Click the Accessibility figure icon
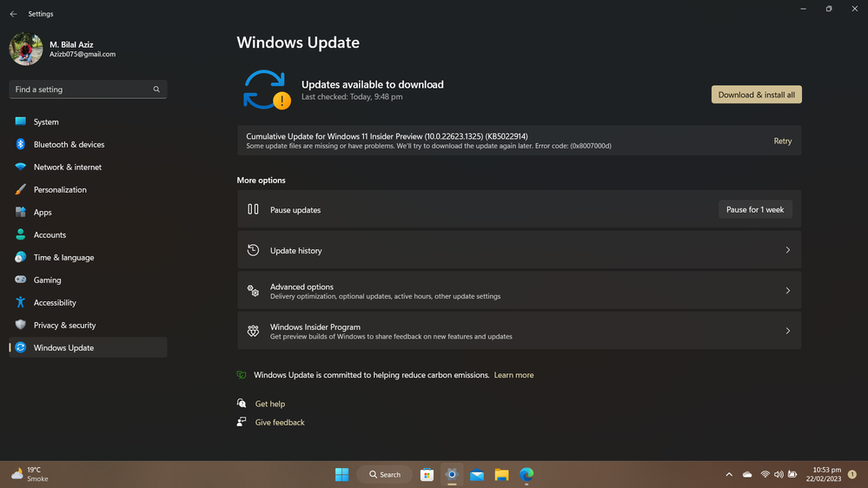868x488 pixels. coord(21,302)
